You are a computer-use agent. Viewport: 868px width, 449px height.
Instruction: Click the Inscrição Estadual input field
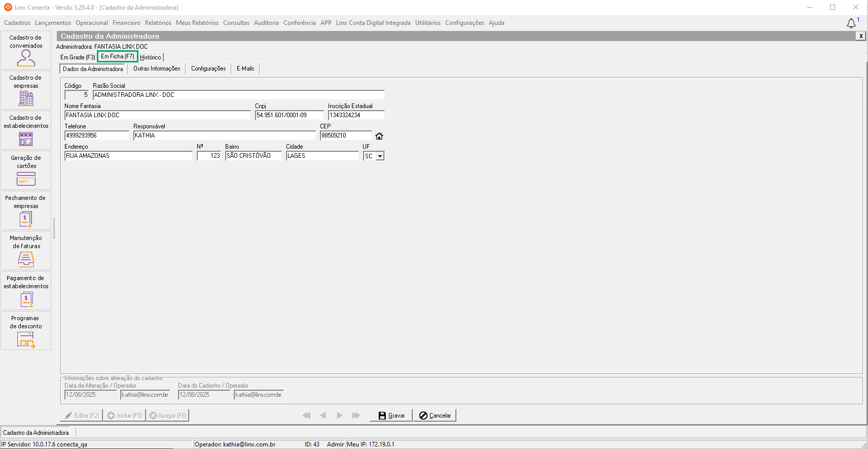356,115
